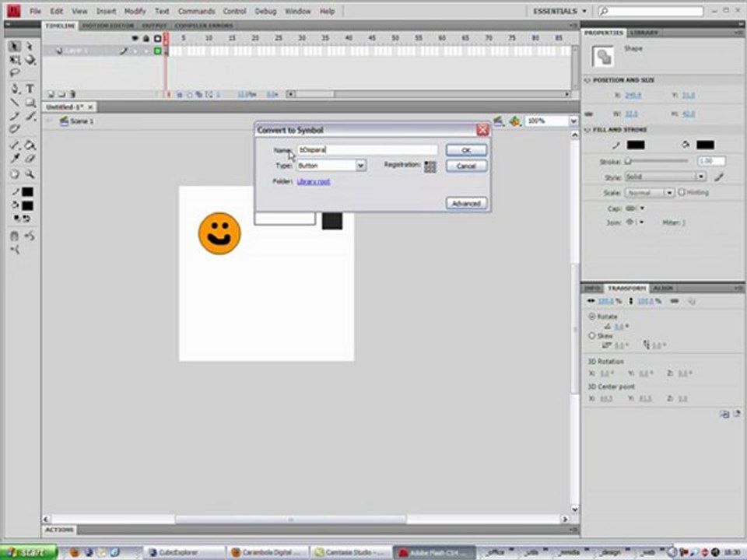
Task: Enable the Hinting checkbox
Action: [x=682, y=192]
